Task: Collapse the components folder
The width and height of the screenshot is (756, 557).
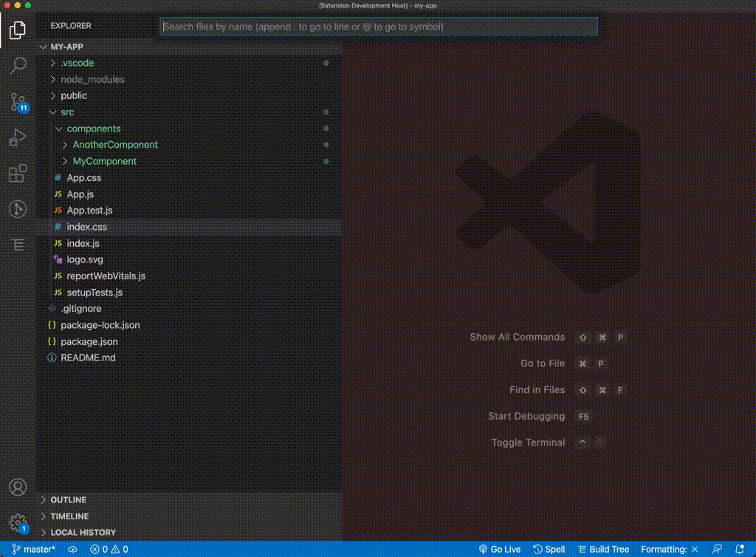Action: pyautogui.click(x=189, y=129)
